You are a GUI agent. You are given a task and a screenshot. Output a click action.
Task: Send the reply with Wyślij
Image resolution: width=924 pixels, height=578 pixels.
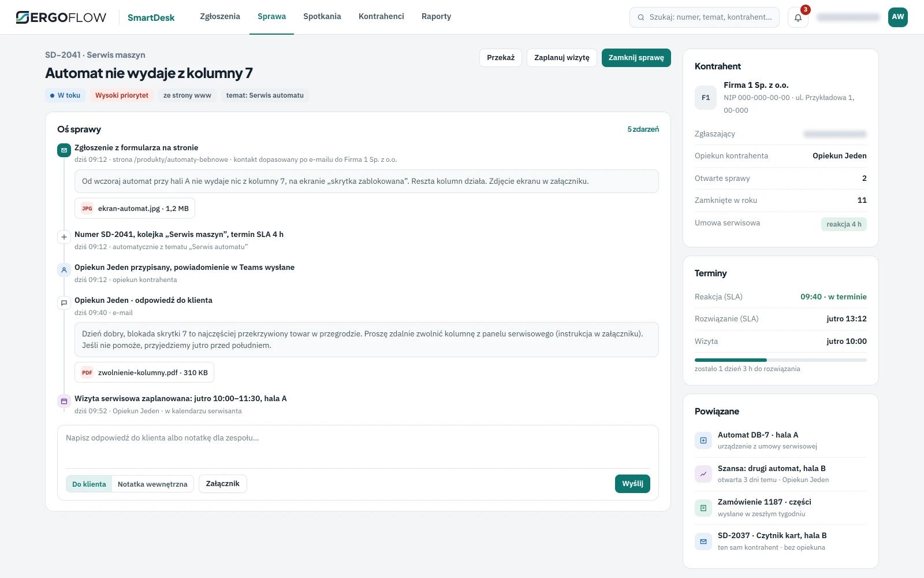(x=632, y=484)
